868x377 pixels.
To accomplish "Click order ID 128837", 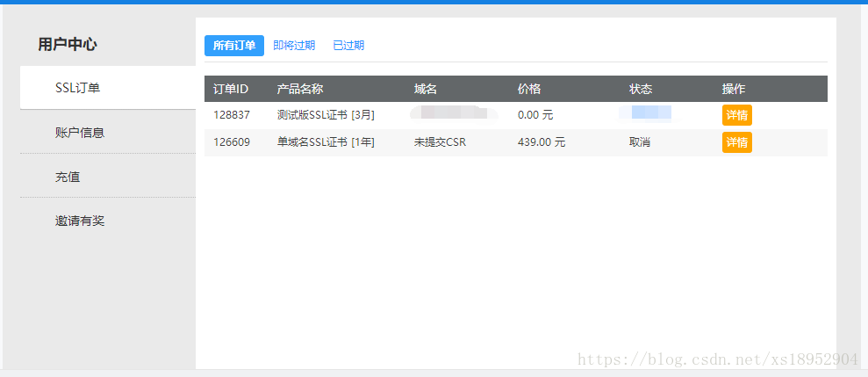I will 232,115.
